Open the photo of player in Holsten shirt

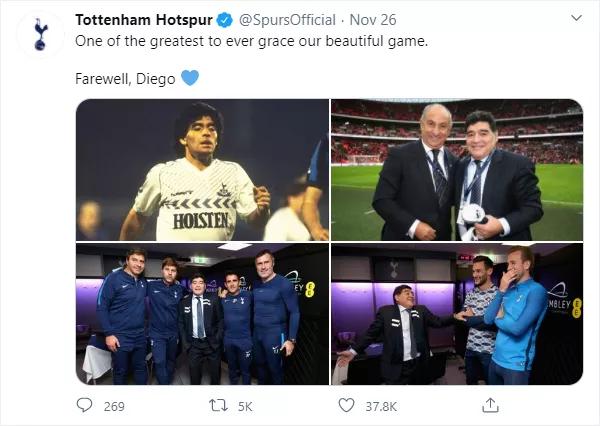(202, 170)
